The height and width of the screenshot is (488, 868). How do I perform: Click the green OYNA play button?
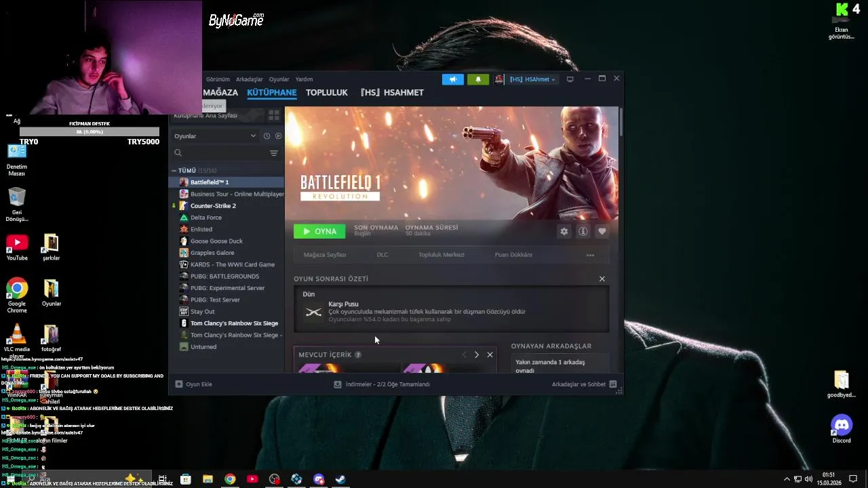[x=319, y=231]
